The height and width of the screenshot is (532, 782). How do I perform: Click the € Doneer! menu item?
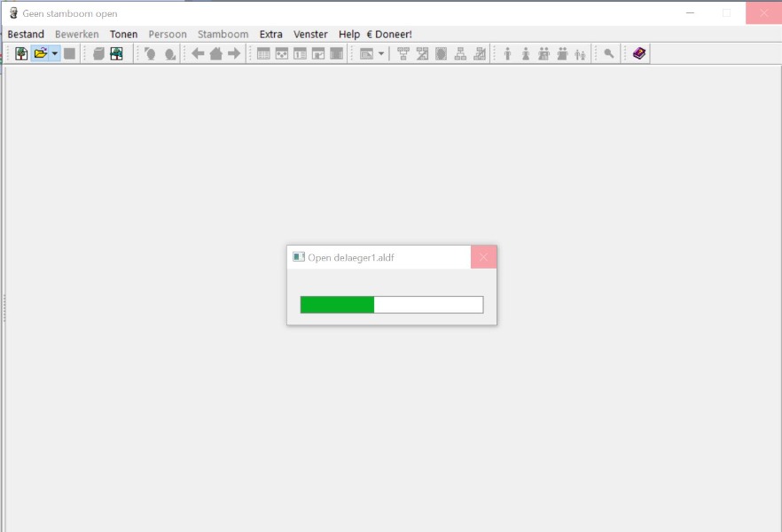click(389, 35)
